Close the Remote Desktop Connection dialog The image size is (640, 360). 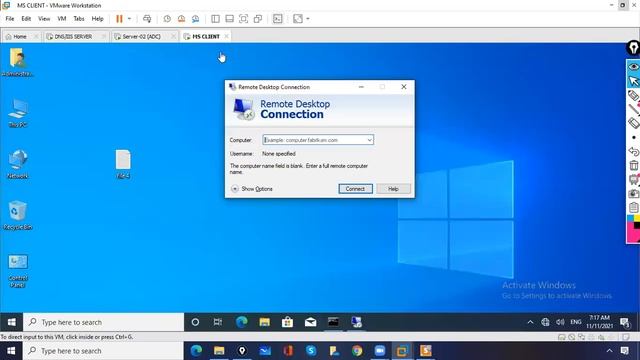click(x=404, y=87)
